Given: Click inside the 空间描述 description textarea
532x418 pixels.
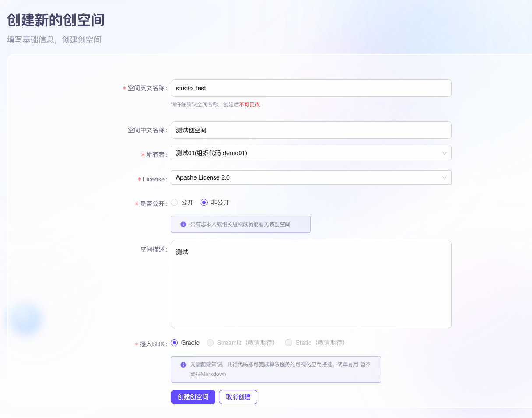Looking at the screenshot, I should (x=311, y=284).
